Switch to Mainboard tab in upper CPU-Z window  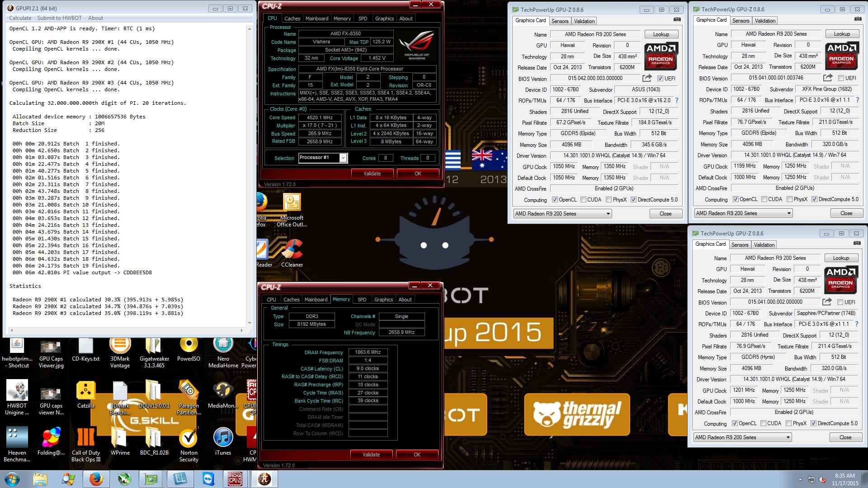tap(317, 19)
